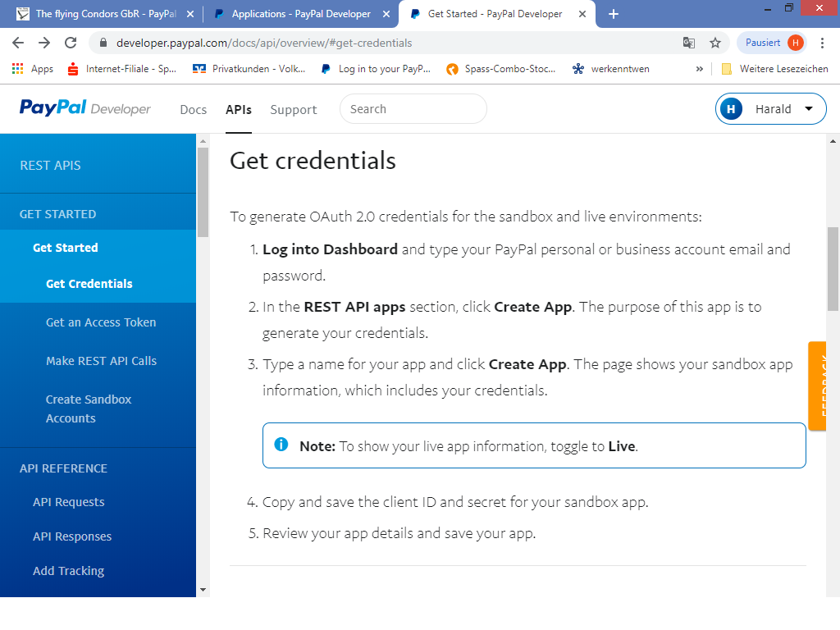Expand hidden bookmarks chevron
The height and width of the screenshot is (630, 840).
pos(700,69)
